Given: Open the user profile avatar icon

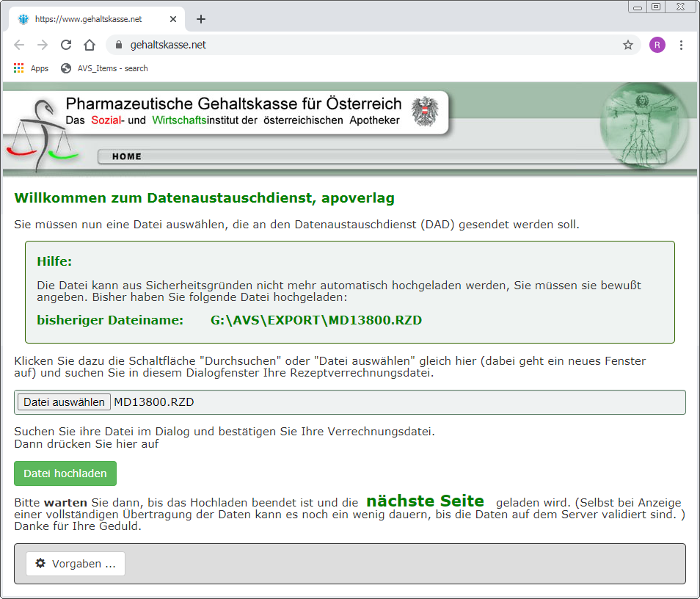Looking at the screenshot, I should point(657,45).
